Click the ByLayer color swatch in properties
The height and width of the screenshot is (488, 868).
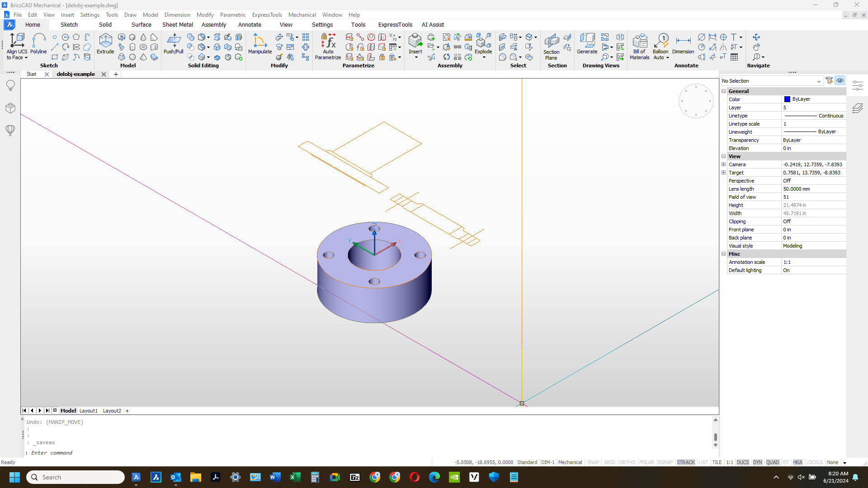point(787,99)
